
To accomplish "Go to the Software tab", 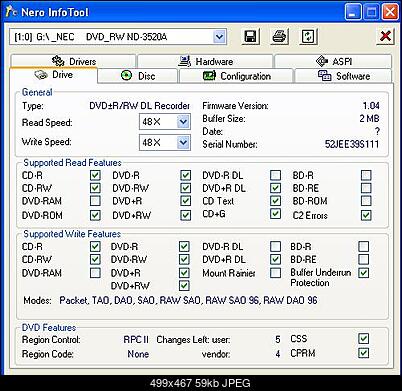I will [x=343, y=76].
